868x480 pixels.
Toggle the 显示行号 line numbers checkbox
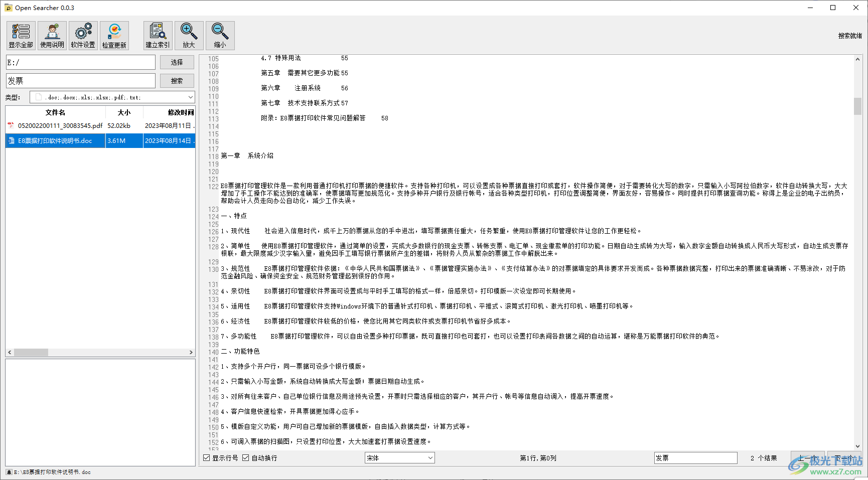pyautogui.click(x=207, y=457)
